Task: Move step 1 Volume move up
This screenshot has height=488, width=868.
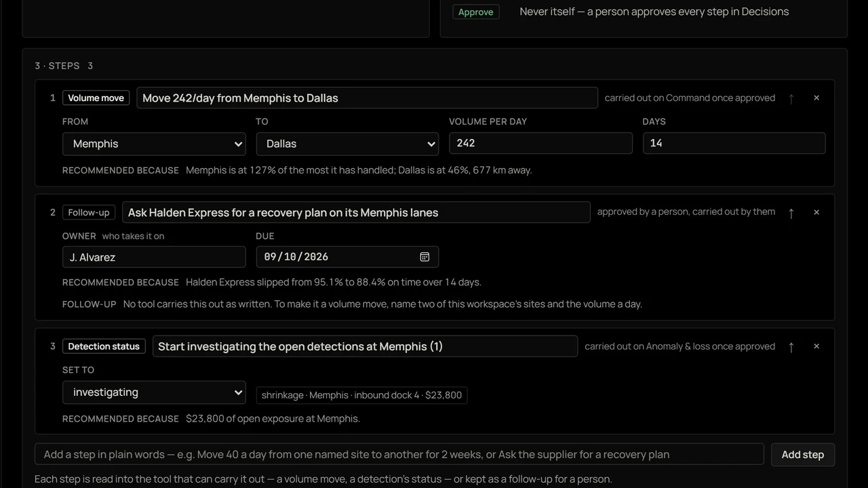Action: click(791, 98)
